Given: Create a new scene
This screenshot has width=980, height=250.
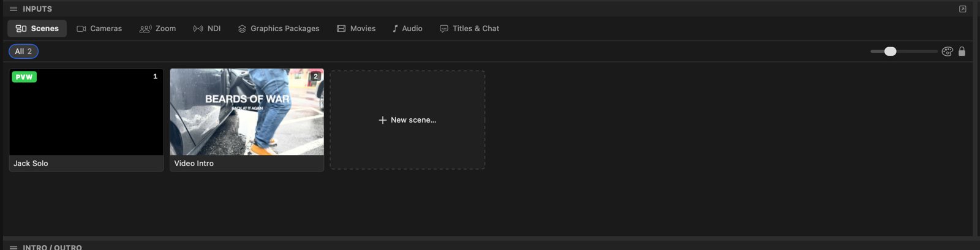Looking at the screenshot, I should (407, 120).
